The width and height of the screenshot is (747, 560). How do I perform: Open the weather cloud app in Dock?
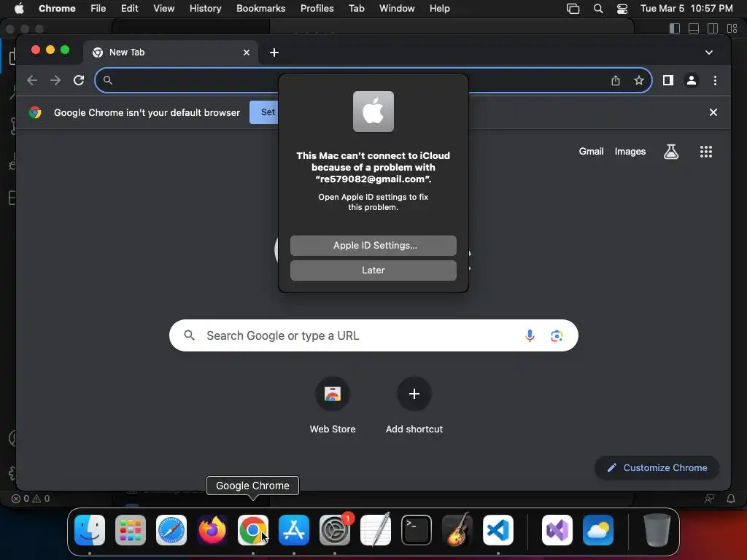[598, 530]
